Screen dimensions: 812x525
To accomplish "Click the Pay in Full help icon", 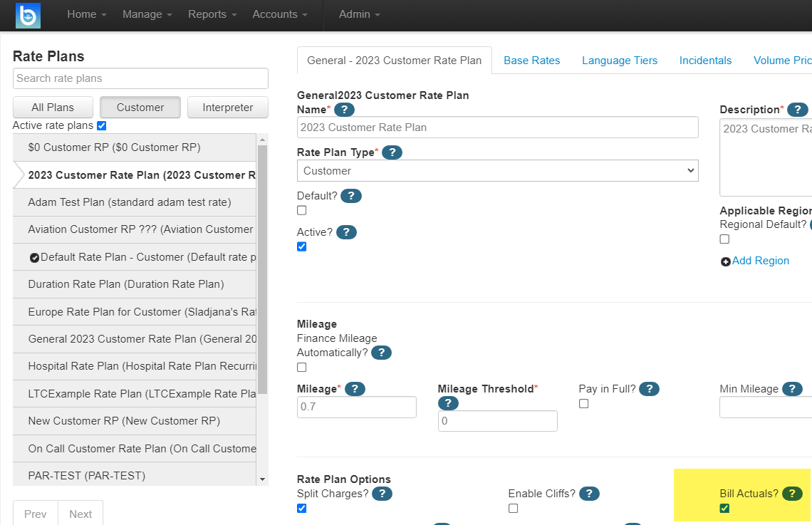I will pos(649,388).
